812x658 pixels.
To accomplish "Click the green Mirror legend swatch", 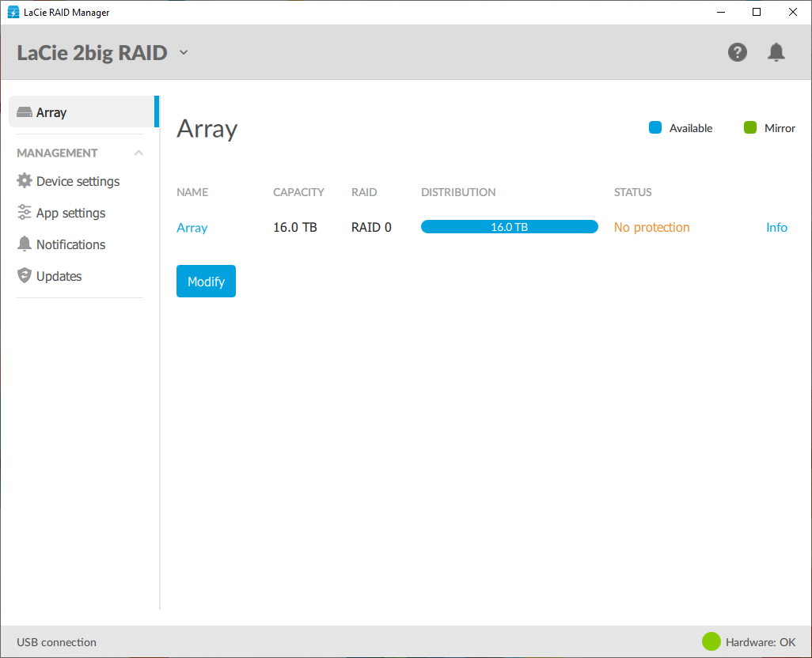I will [x=749, y=127].
